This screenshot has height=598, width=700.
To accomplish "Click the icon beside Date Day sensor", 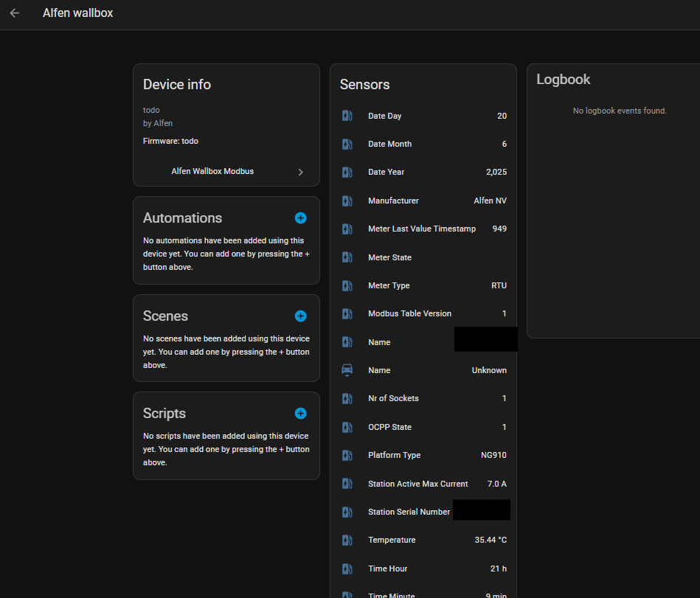I will (347, 116).
